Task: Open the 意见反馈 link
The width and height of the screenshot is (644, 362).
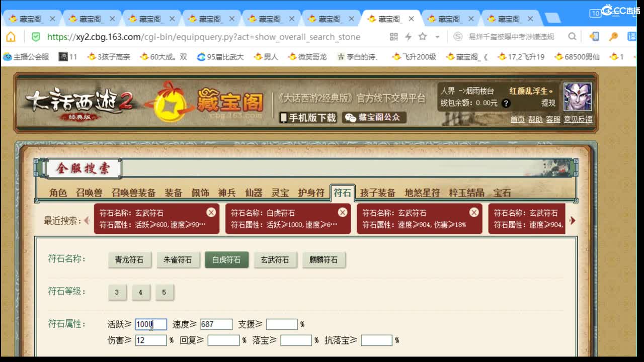Action: [578, 120]
